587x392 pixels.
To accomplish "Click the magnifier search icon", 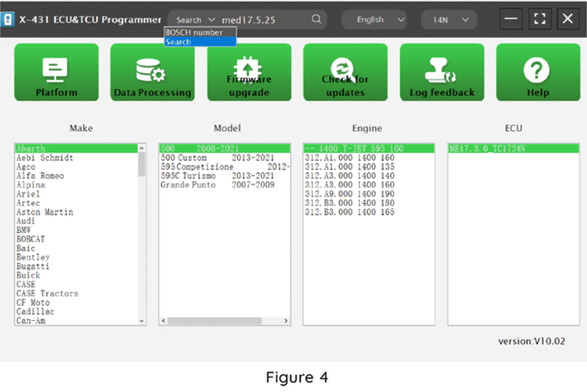I will [316, 19].
